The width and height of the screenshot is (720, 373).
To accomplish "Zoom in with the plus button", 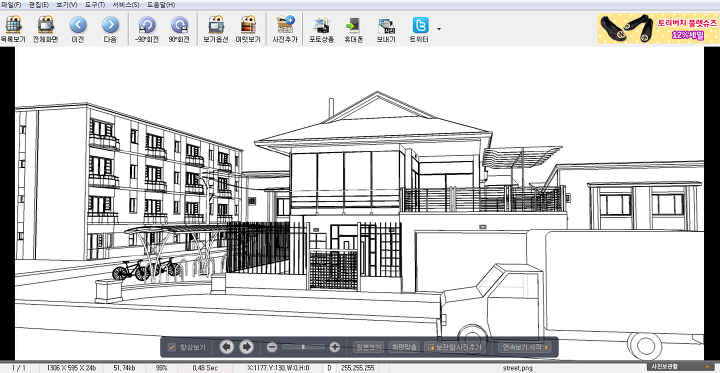I will point(335,347).
